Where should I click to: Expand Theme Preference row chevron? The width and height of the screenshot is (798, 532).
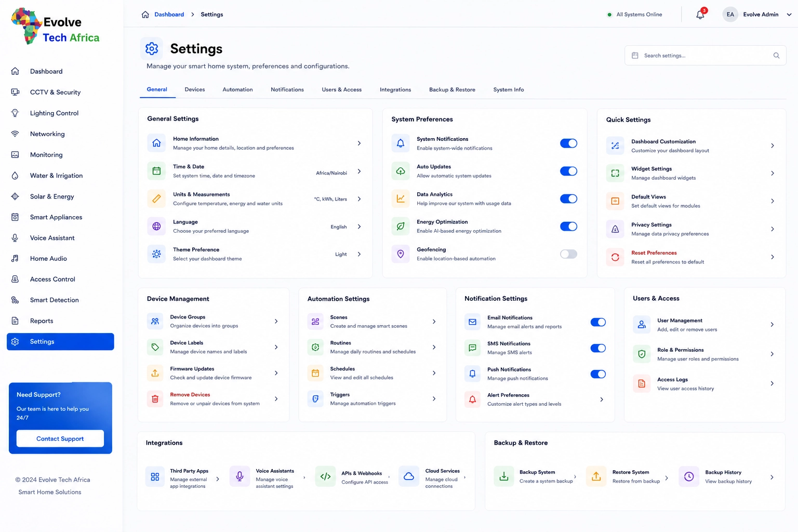pyautogui.click(x=359, y=254)
